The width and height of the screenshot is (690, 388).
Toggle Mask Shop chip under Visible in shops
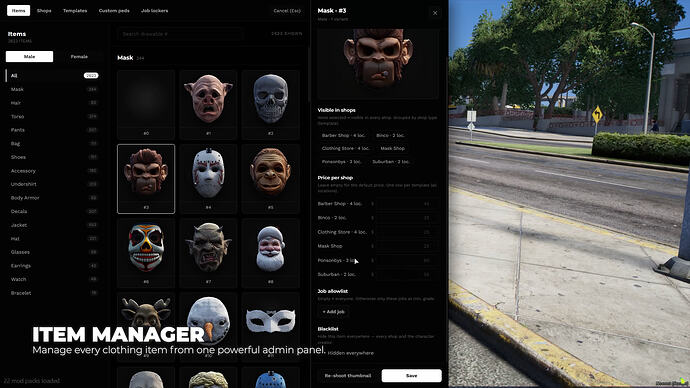tap(393, 148)
